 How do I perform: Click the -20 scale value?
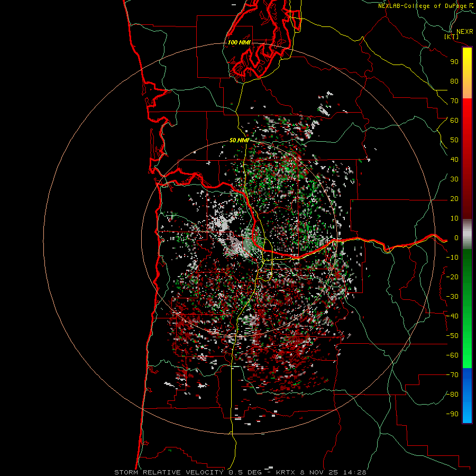click(x=452, y=277)
